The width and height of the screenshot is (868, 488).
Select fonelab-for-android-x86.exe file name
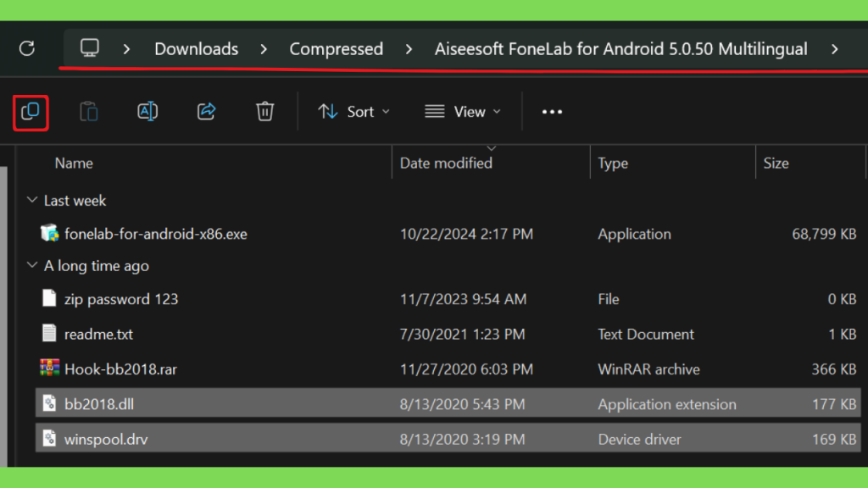[x=156, y=234]
